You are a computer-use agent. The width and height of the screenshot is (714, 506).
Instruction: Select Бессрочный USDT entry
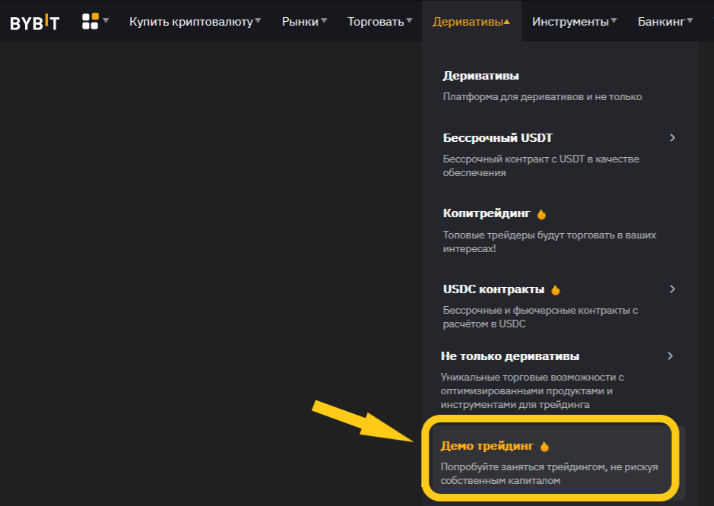tap(498, 138)
